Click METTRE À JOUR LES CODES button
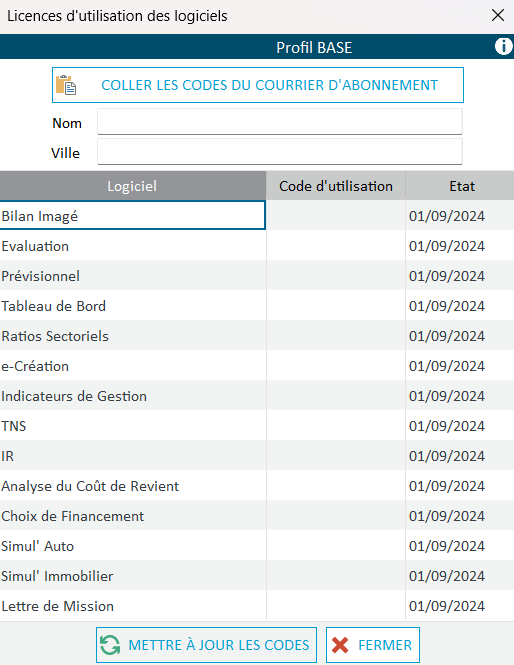 coord(206,645)
